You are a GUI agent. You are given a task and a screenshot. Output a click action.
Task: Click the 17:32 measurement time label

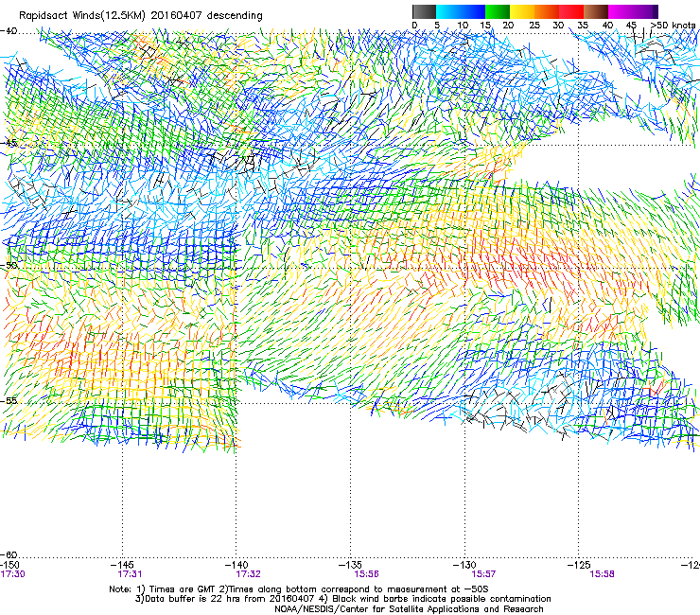pyautogui.click(x=248, y=574)
